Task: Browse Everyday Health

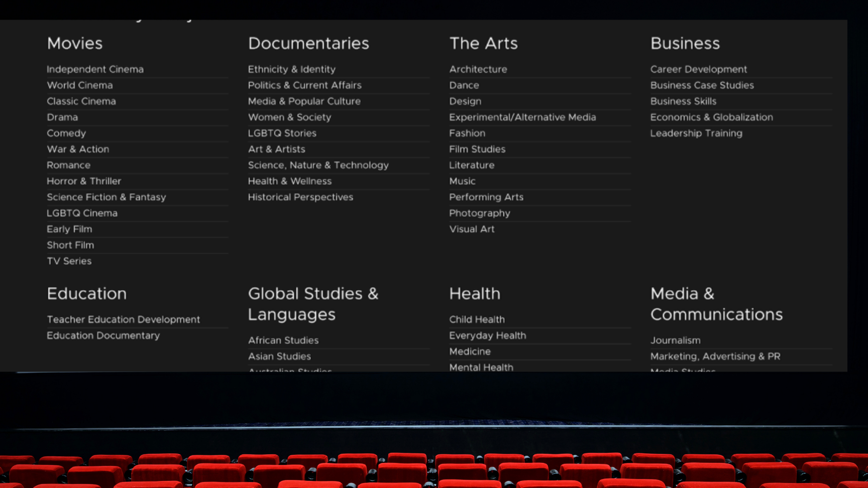Action: click(x=487, y=336)
